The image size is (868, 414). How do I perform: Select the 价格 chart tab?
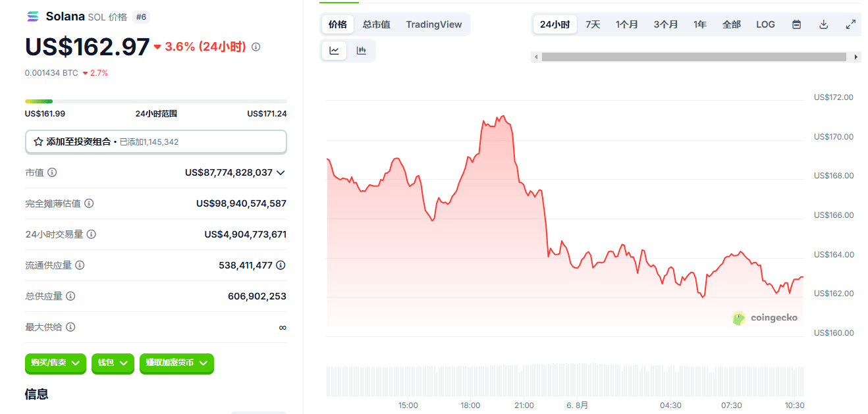(338, 24)
